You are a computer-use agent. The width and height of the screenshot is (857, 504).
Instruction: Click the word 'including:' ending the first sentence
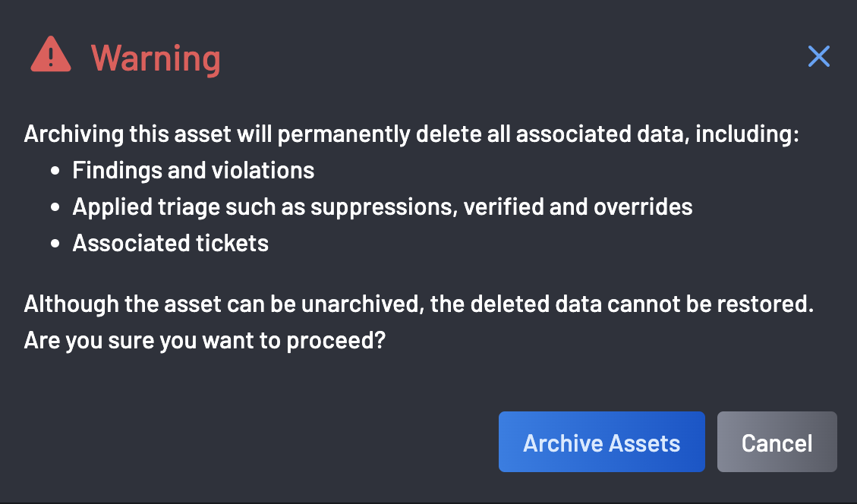click(x=747, y=134)
